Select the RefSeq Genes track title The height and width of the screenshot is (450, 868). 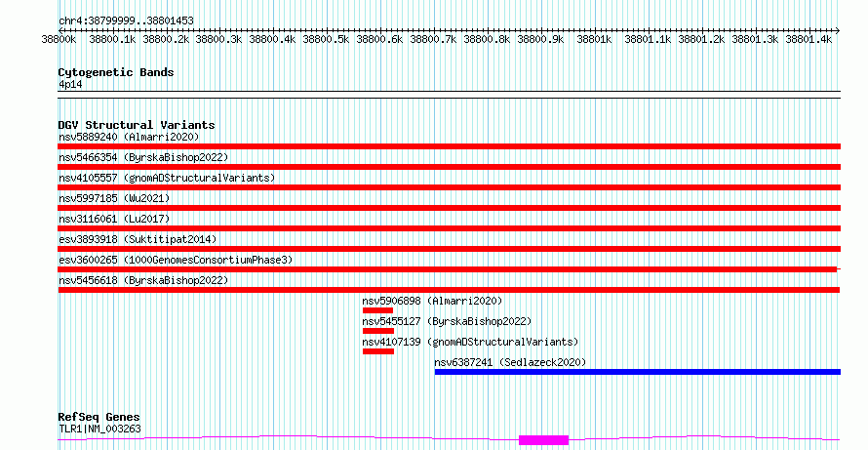(x=99, y=418)
